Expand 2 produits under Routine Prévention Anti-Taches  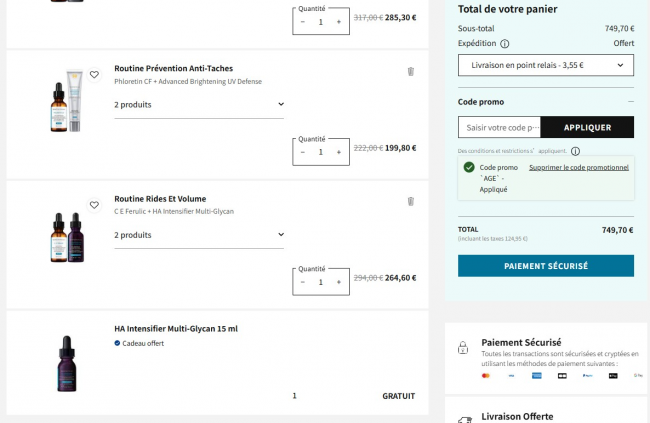tap(199, 104)
